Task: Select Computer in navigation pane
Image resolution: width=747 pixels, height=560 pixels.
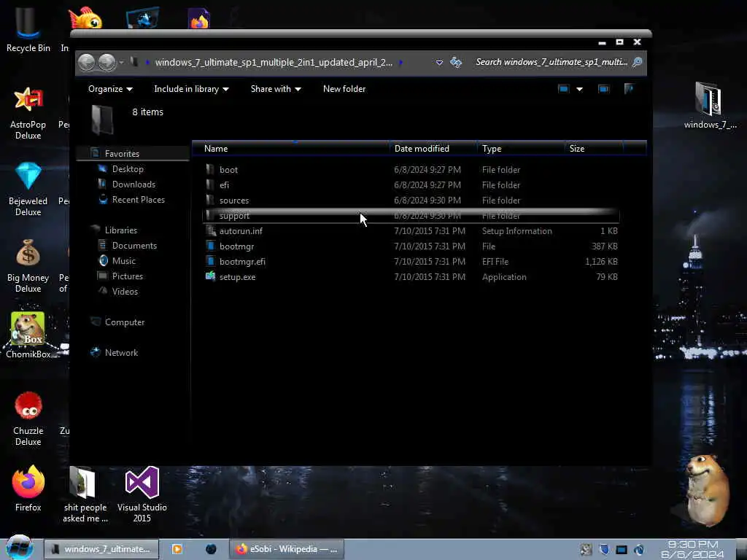Action: click(x=124, y=322)
